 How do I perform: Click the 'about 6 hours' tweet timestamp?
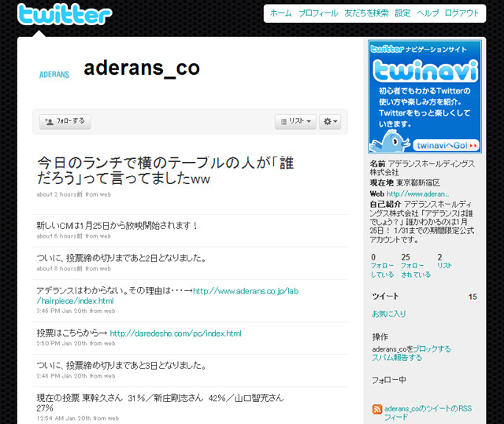click(x=73, y=236)
